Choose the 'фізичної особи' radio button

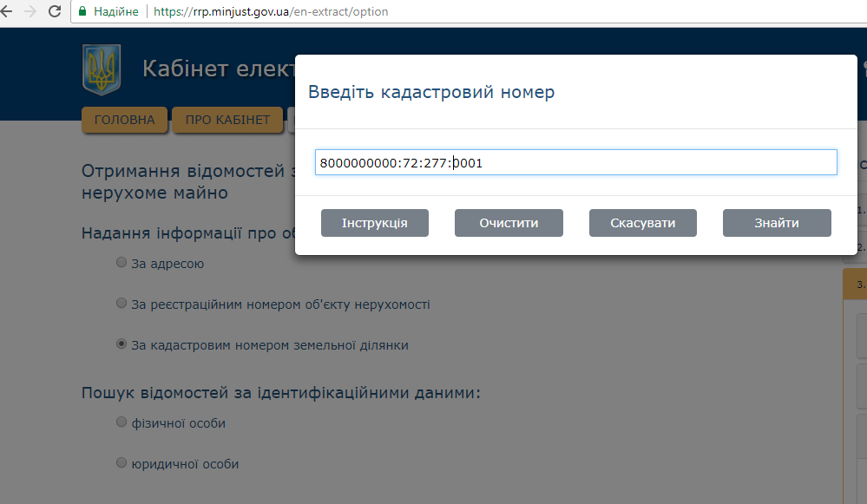(x=122, y=422)
